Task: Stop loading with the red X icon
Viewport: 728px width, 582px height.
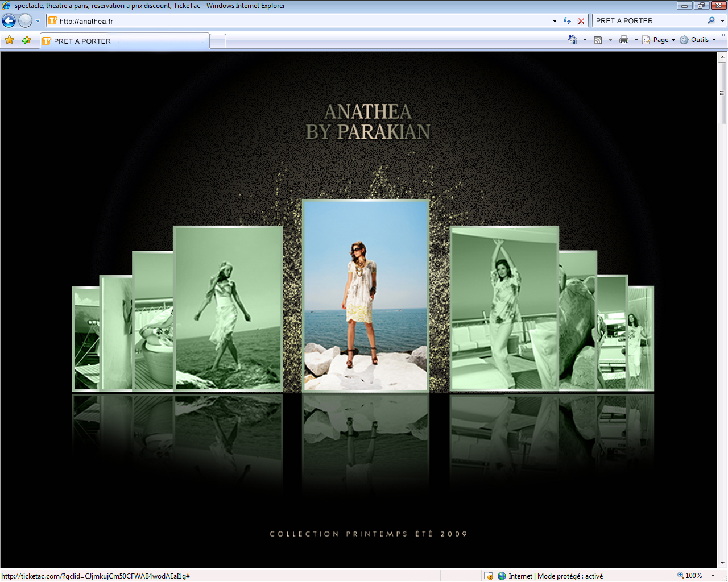Action: pyautogui.click(x=581, y=21)
